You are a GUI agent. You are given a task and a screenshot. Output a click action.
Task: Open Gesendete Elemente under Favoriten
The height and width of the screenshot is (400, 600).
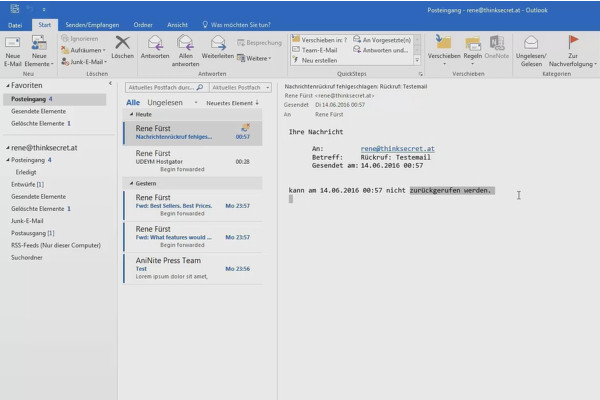[38, 111]
